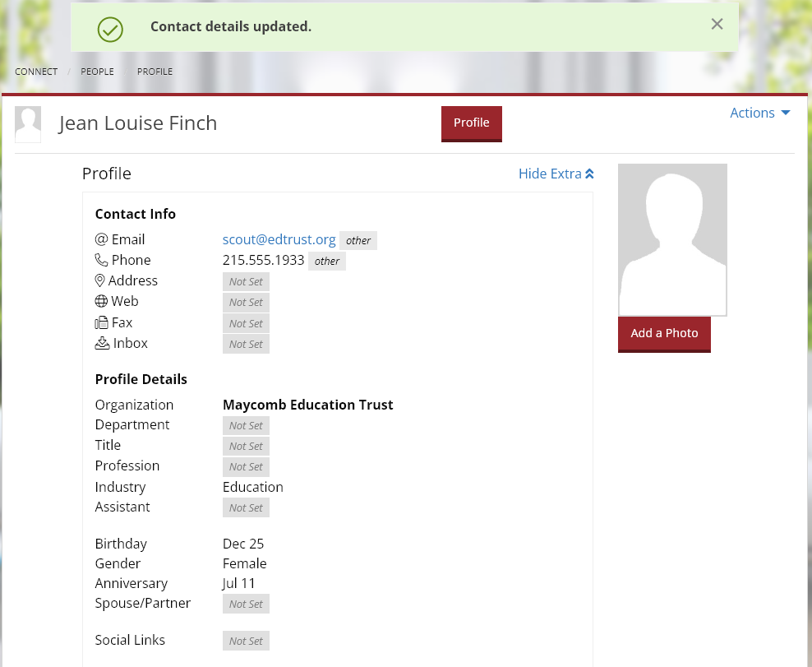Navigate to PEOPLE in the breadcrumb

click(97, 72)
